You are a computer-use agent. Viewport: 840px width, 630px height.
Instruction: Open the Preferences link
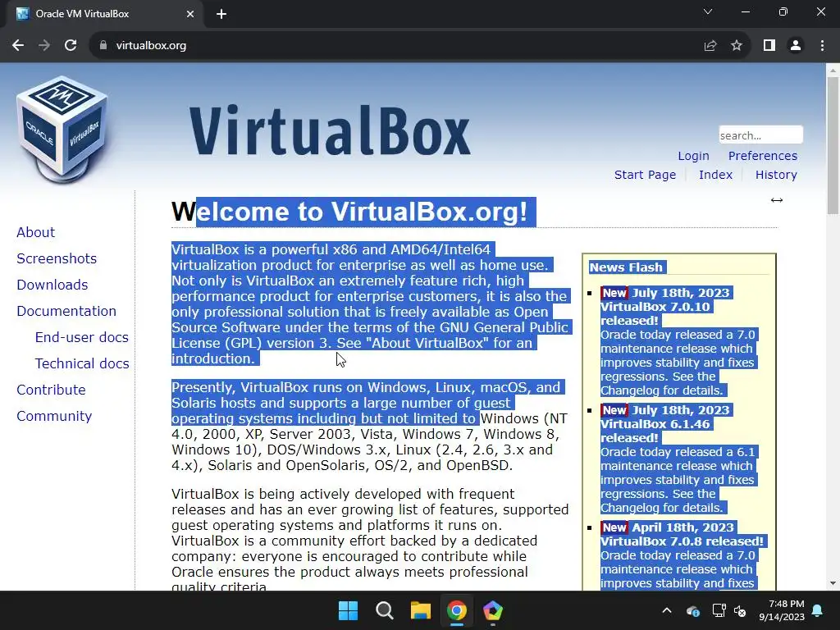762,156
